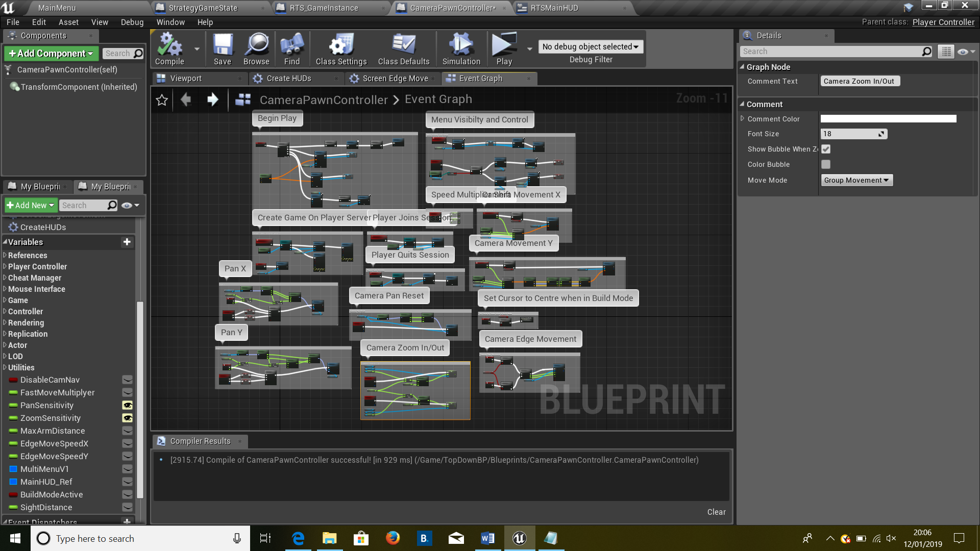Toggle MaxArmDistance editable eye
Viewport: 980px width, 551px height.
tap(127, 431)
